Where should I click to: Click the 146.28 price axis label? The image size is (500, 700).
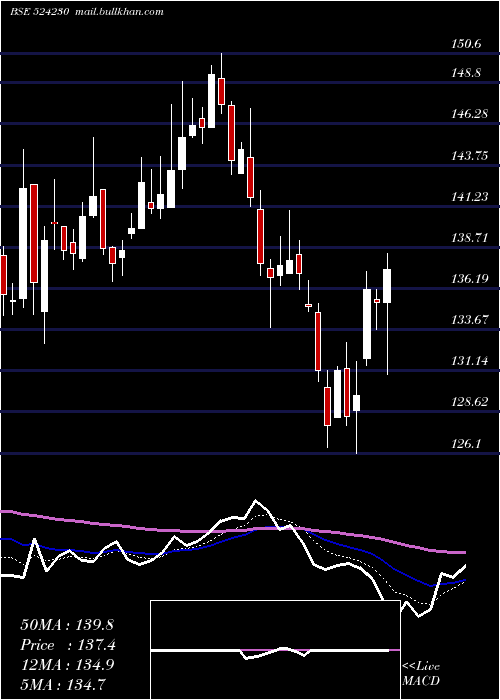pos(469,114)
